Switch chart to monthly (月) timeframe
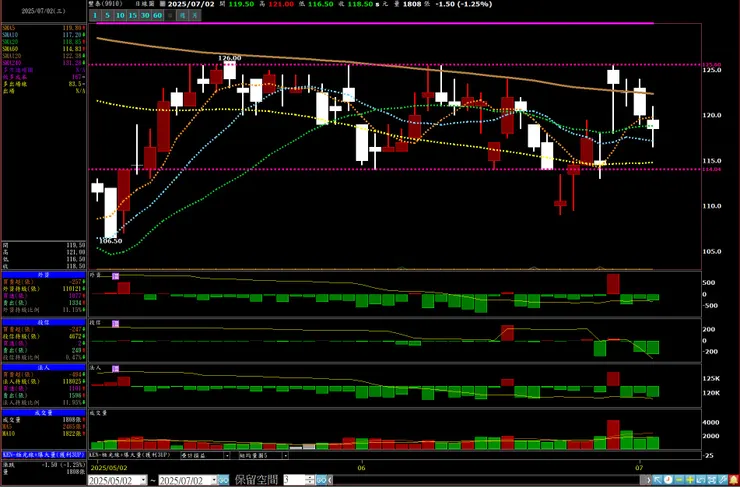The width and height of the screenshot is (740, 487). coord(195,16)
